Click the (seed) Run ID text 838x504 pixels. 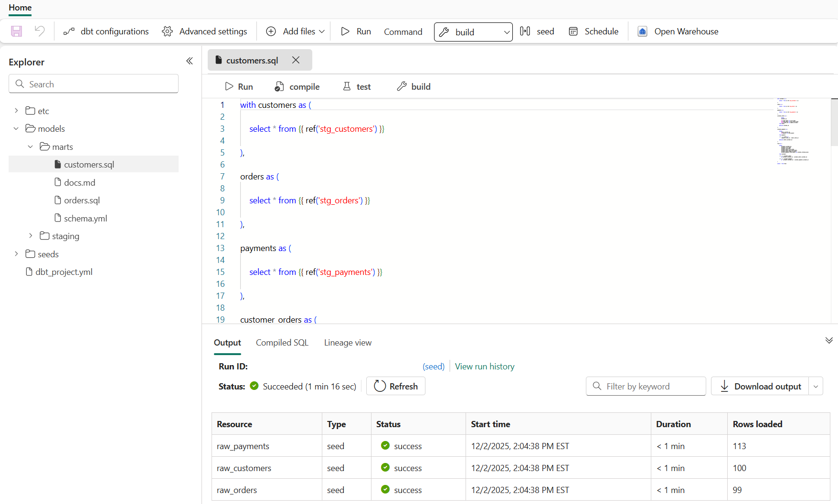434,367
